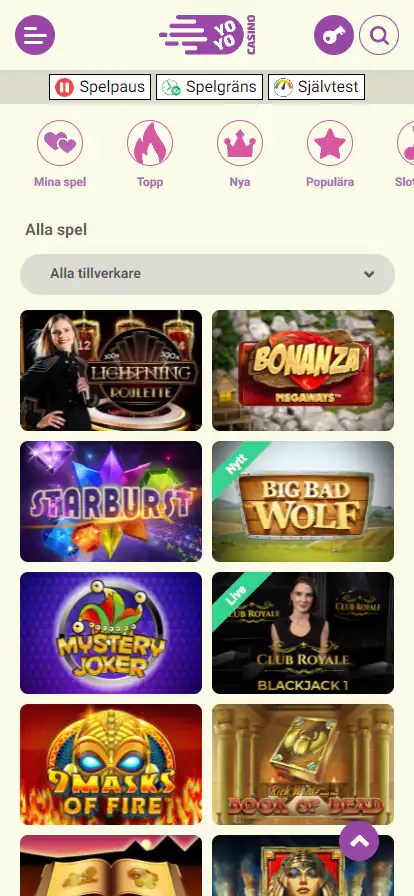This screenshot has height=896, width=414.
Task: Open the Spelpaus button
Action: (x=100, y=87)
